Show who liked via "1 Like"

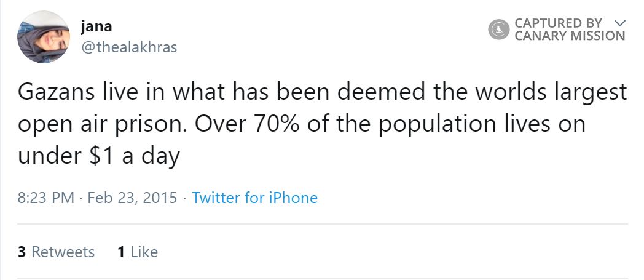tap(137, 252)
